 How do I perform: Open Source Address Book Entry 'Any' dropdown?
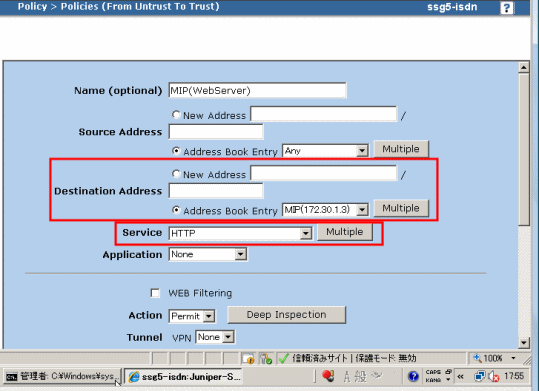click(325, 151)
